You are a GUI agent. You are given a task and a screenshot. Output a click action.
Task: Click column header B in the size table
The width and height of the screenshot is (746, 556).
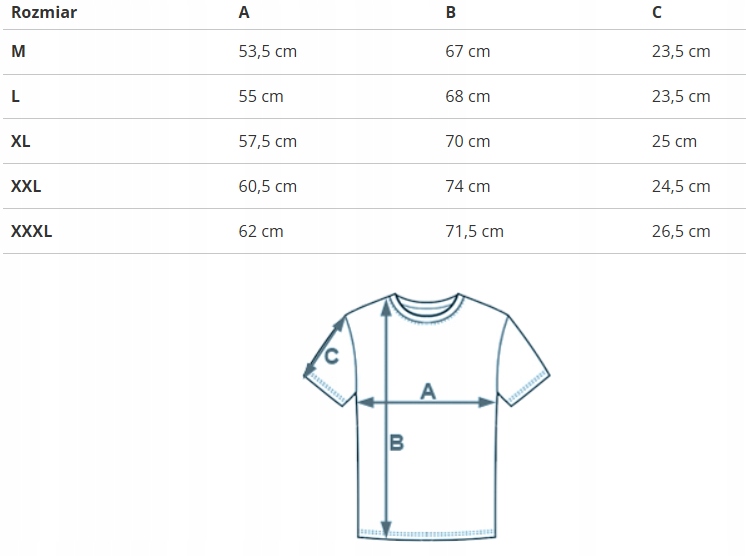(x=451, y=13)
